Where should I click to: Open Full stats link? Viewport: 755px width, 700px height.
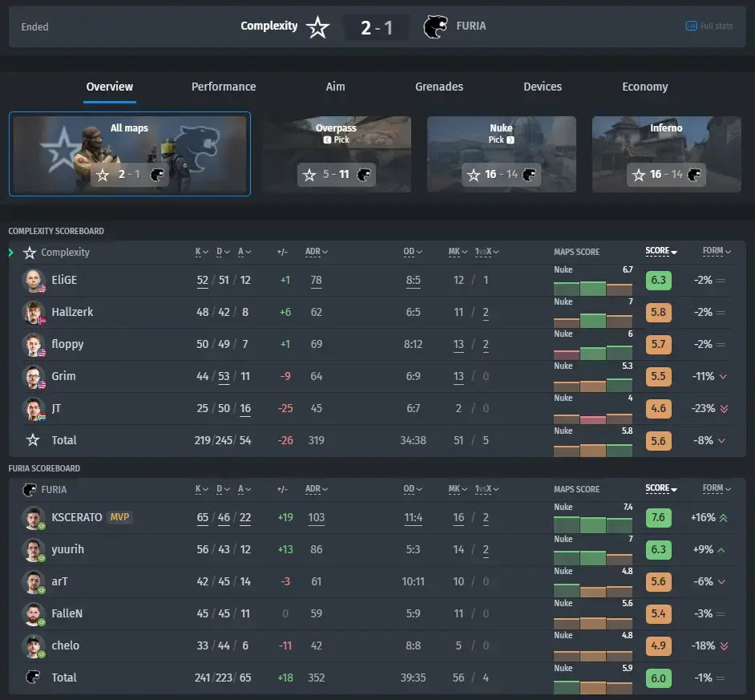[x=709, y=26]
